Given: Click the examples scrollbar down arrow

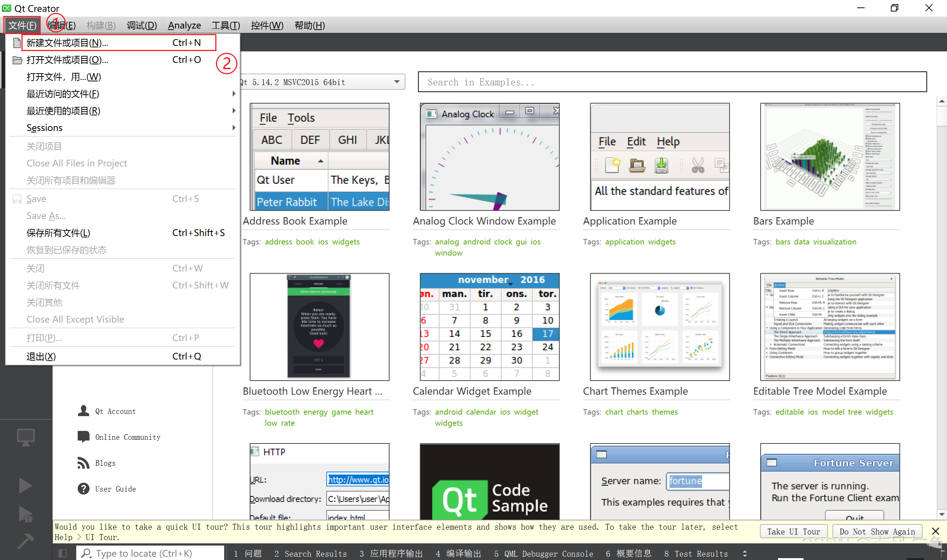Looking at the screenshot, I should coord(942,514).
